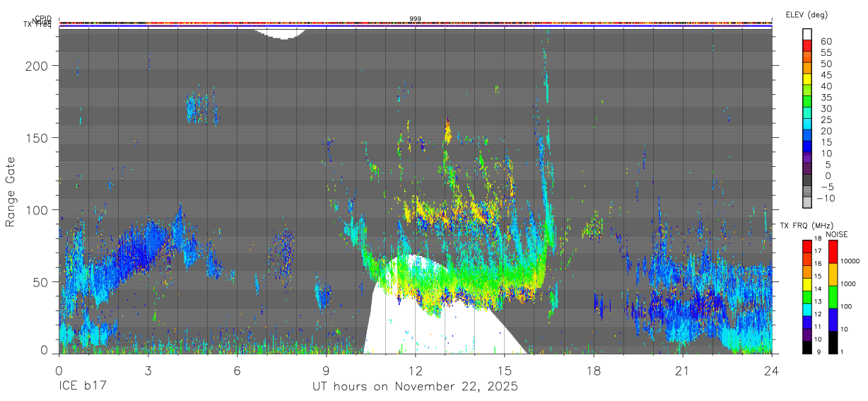Screen dimensions: 868x401
Task: Click the 'NOISE' legend title
Action: [836, 234]
